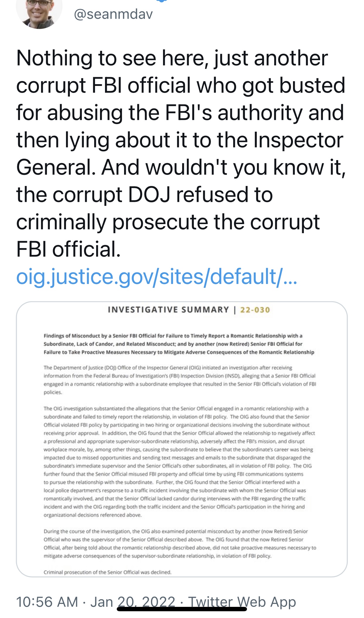This screenshot has width=364, height=618.
Task: Tap the home indicator bar at bottom
Action: tap(182, 609)
